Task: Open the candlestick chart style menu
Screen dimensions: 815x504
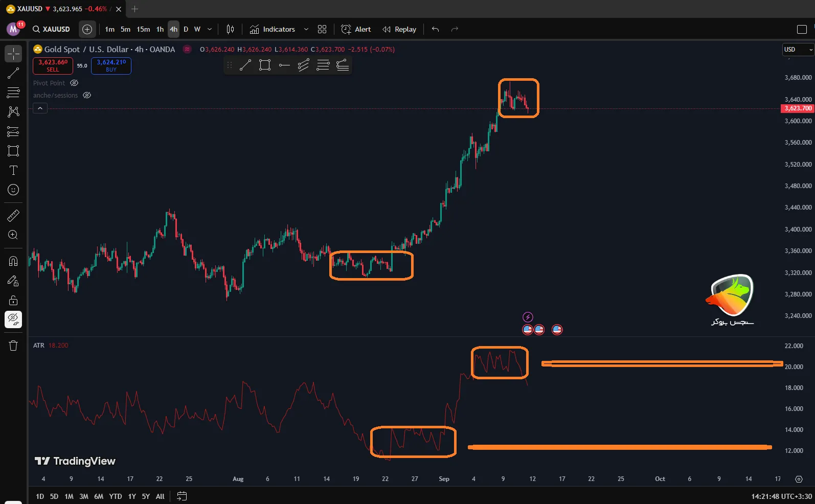Action: click(231, 29)
